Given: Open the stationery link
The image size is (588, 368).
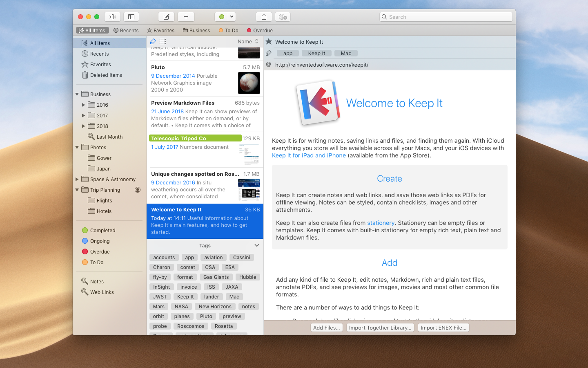Looking at the screenshot, I should click(x=381, y=223).
